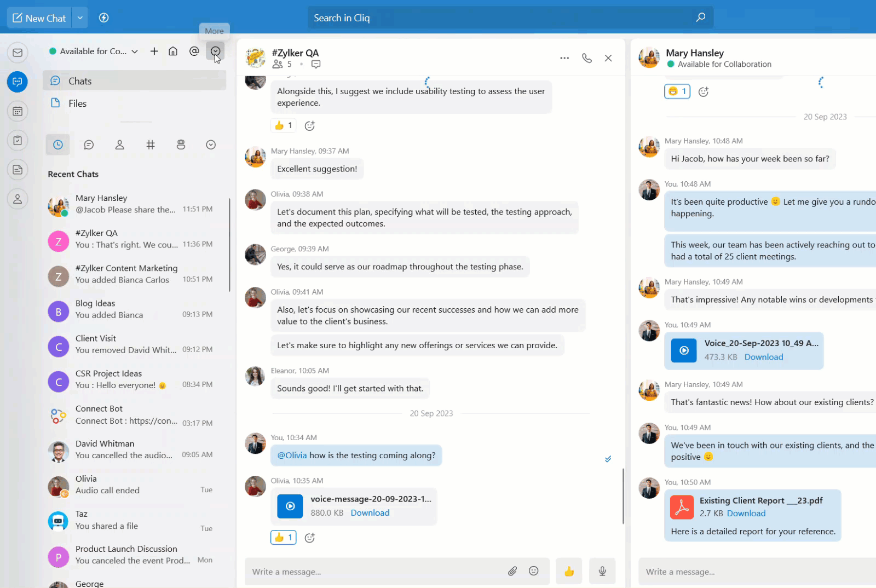The height and width of the screenshot is (588, 876).
Task: Add reaction to usability testing message
Action: [310, 126]
